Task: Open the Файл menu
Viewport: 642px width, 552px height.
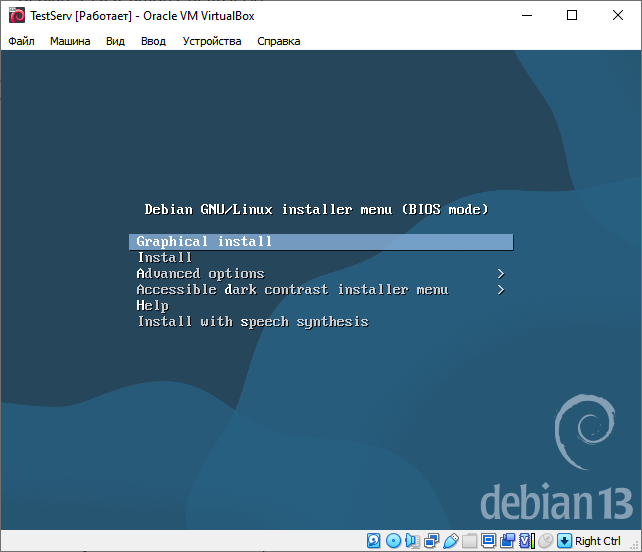Action: 21,41
